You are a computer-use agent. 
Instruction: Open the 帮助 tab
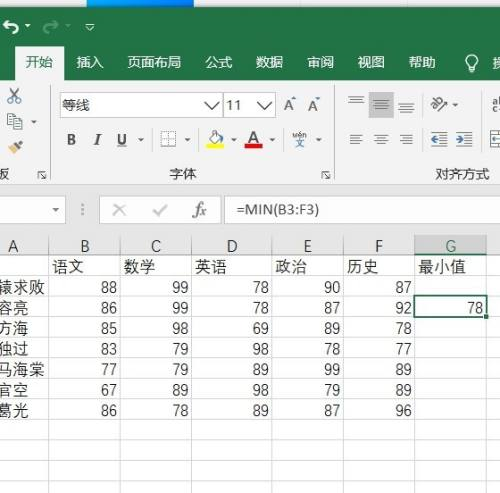tap(422, 63)
